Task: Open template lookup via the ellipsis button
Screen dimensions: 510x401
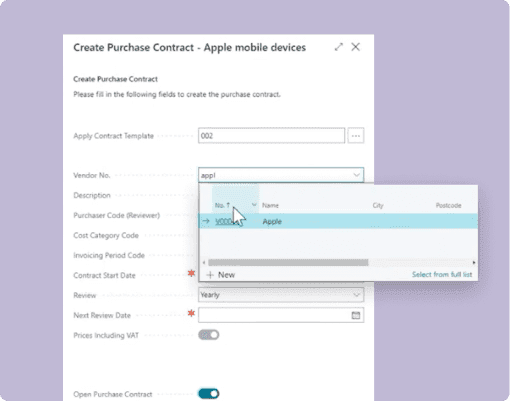Action: click(356, 136)
